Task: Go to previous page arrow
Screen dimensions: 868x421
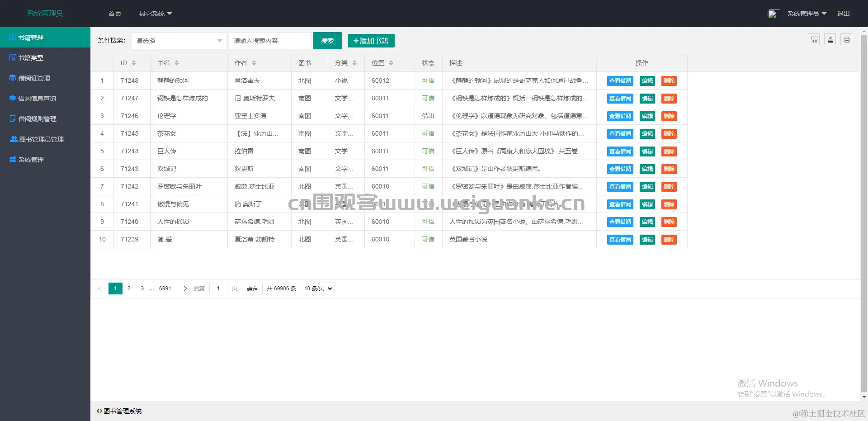Action: (x=100, y=289)
